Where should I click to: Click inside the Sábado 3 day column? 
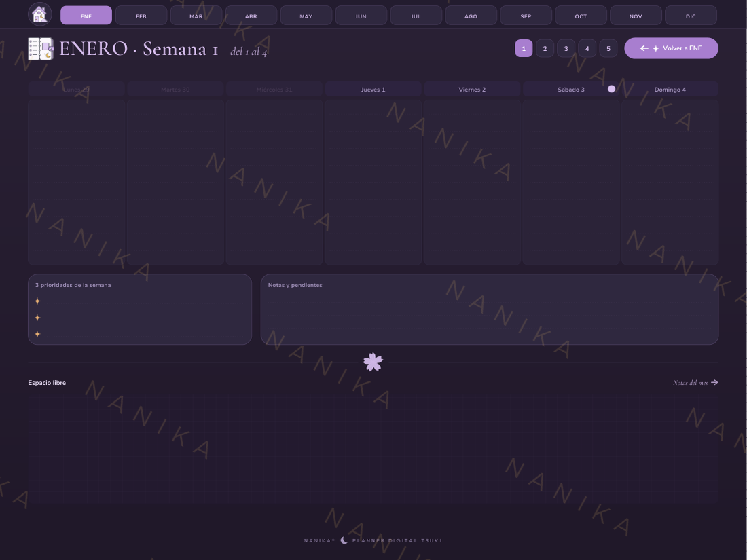click(570, 182)
